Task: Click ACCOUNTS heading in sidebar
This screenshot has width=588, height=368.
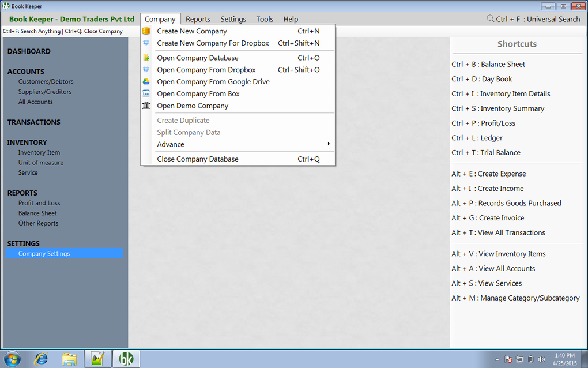Action: pos(26,72)
